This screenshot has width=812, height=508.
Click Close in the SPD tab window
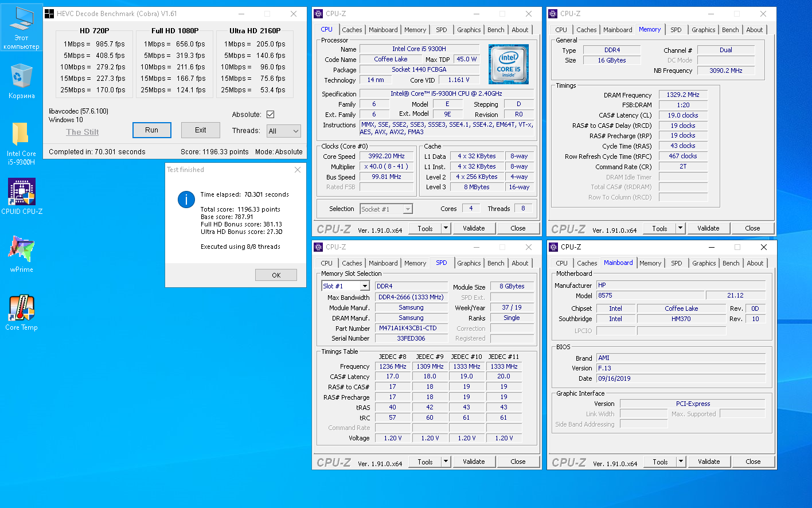[x=518, y=462]
